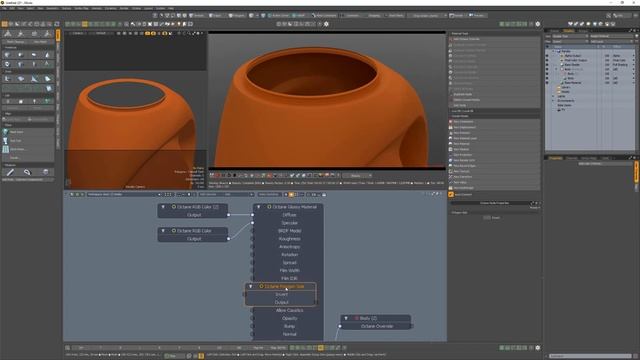
Task: Toggle visibility of Alpha Output layer
Action: (547, 56)
